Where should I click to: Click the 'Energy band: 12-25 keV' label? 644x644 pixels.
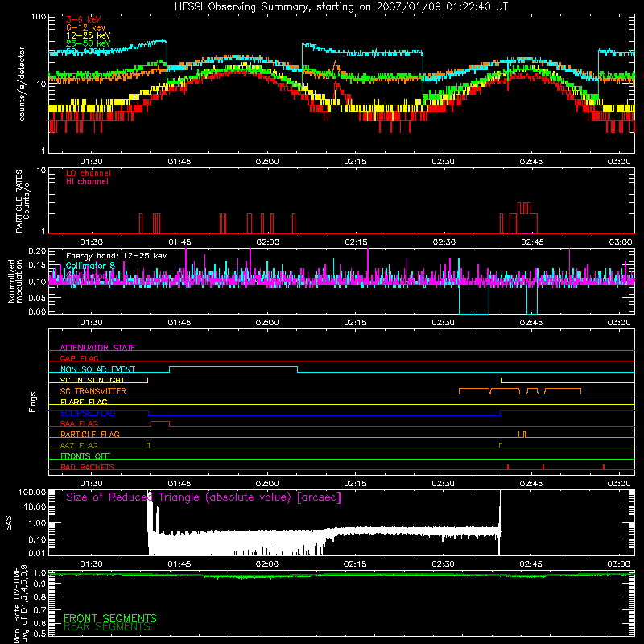(117, 256)
